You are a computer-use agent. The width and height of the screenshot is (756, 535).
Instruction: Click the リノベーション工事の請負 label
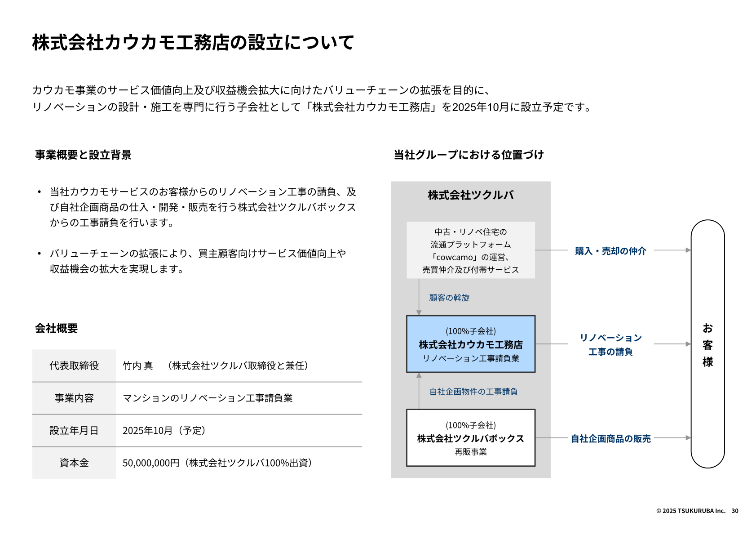pos(610,345)
